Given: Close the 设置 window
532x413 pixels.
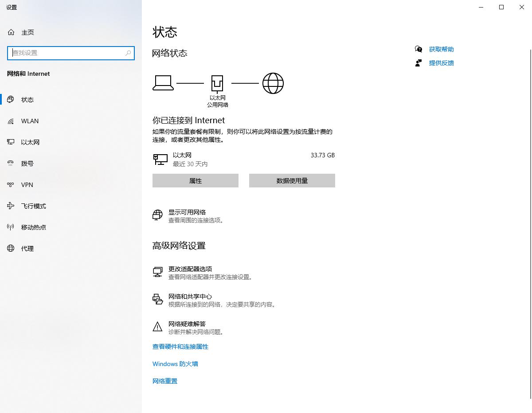Looking at the screenshot, I should click(x=522, y=7).
